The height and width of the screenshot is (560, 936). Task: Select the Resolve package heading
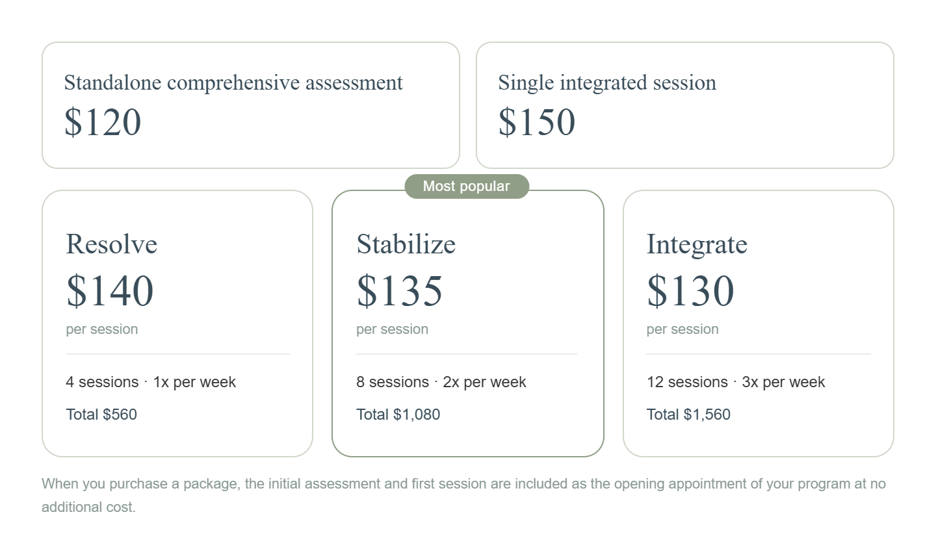coord(112,244)
